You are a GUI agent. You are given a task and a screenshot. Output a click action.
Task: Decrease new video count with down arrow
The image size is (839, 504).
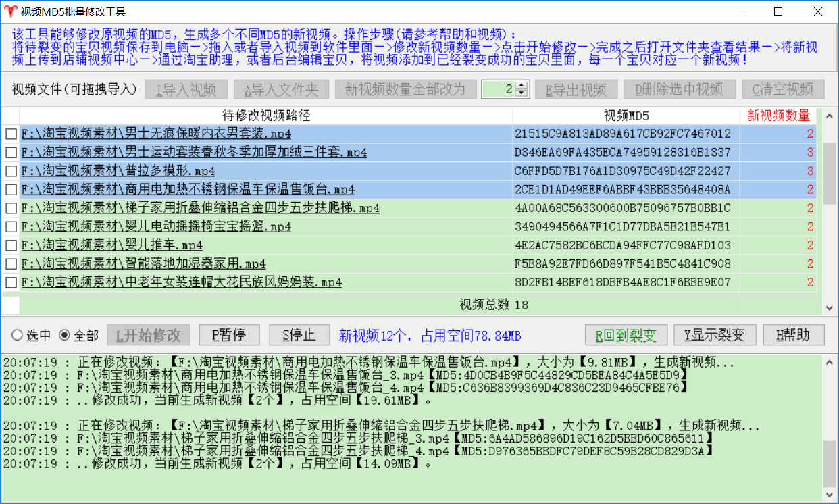click(x=521, y=93)
